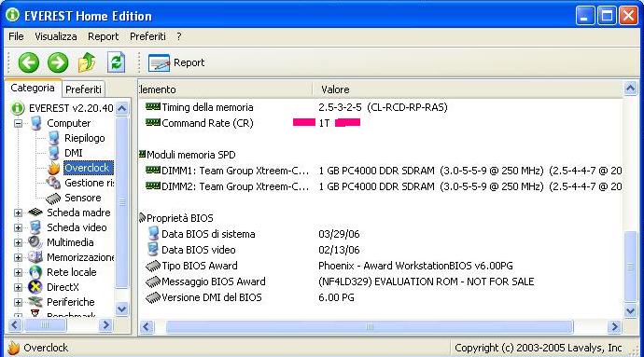Image resolution: width=644 pixels, height=357 pixels.
Task: Click the Scheda madre board icon
Action: [35, 213]
